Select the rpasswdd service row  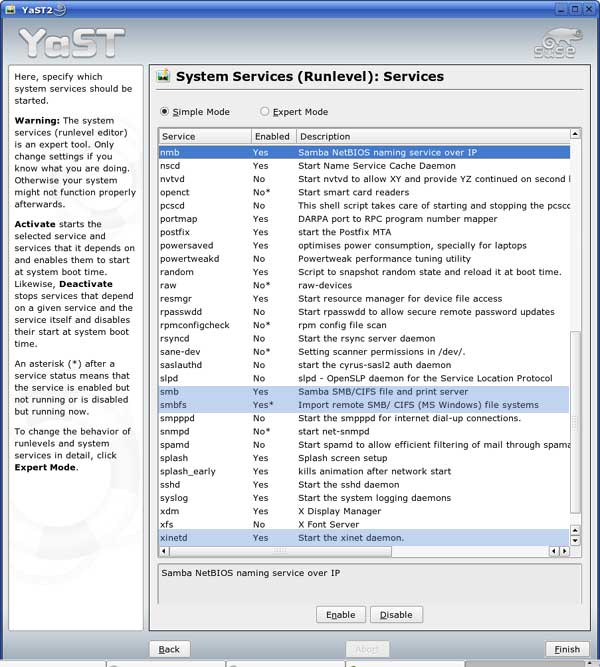[x=364, y=312]
